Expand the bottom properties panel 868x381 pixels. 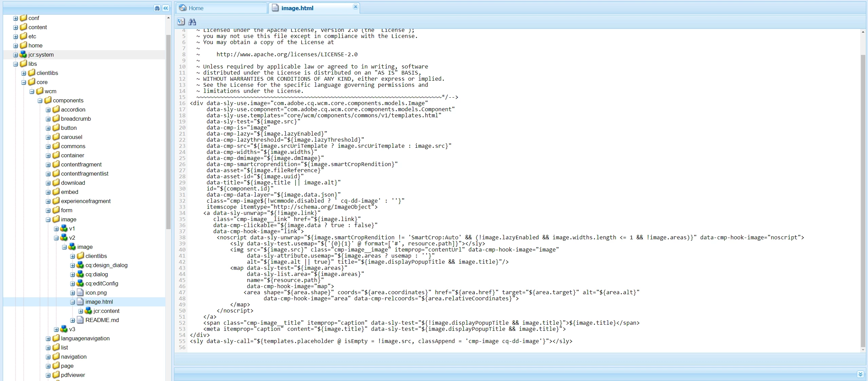(860, 374)
